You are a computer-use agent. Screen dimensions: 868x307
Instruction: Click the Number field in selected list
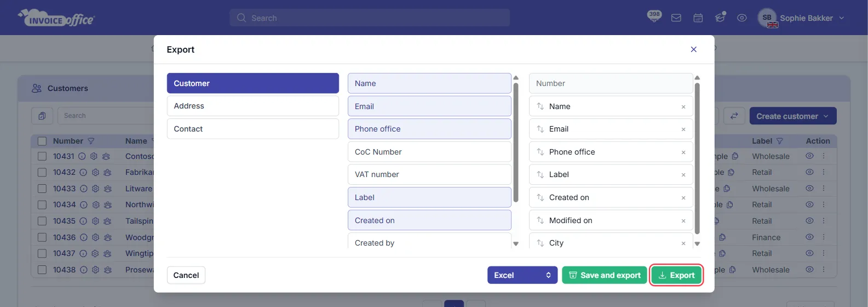[611, 83]
